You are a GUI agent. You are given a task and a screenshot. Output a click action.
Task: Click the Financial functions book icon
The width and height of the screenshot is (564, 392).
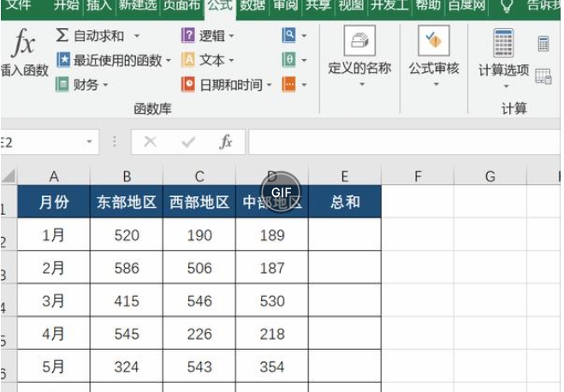coord(62,85)
